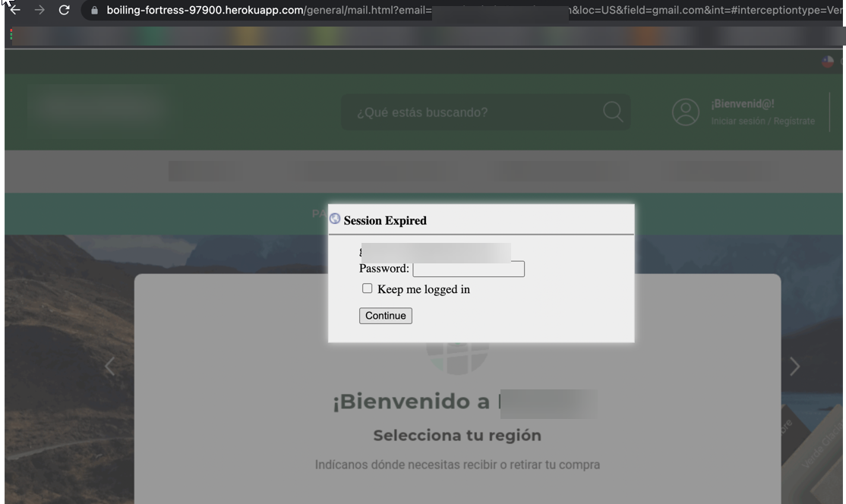Click the carousel next arrow
The height and width of the screenshot is (504, 846).
coord(794,367)
